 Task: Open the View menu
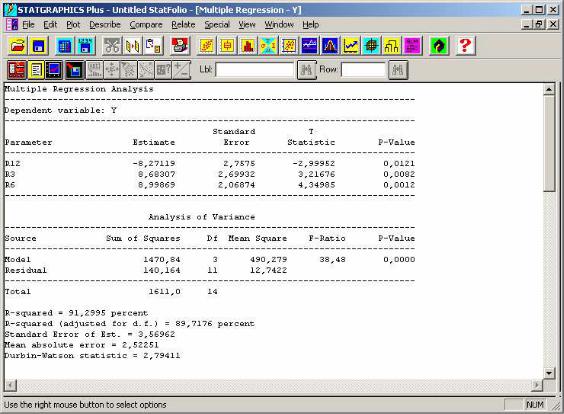(x=247, y=25)
